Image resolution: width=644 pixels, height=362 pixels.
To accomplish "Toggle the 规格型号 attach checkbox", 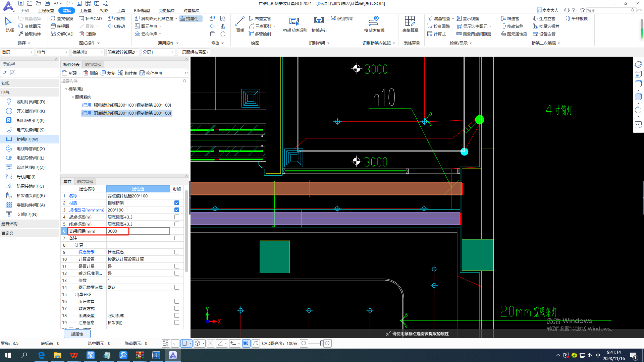I will tap(177, 210).
